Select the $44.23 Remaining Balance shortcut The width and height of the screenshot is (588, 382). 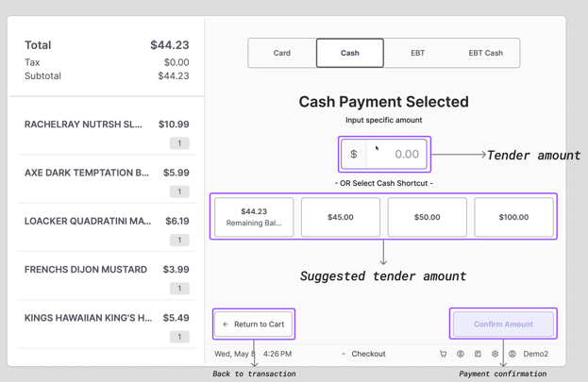[x=254, y=217]
